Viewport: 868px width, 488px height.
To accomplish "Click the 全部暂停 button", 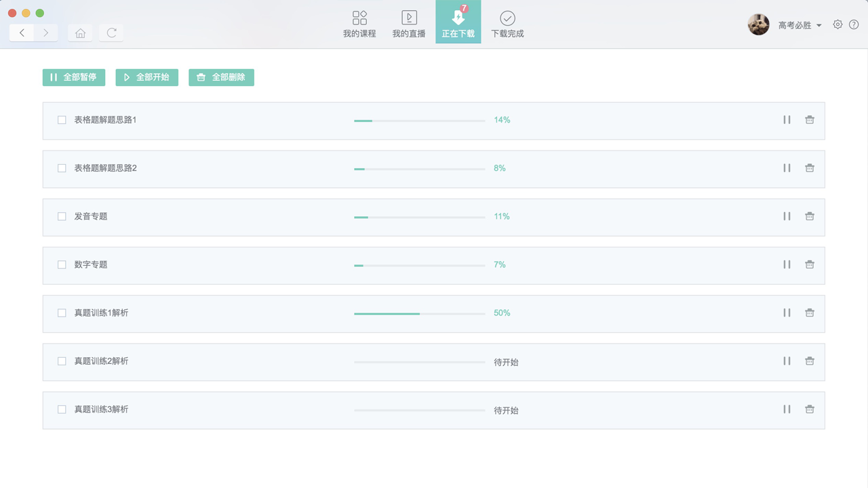I will (x=74, y=77).
